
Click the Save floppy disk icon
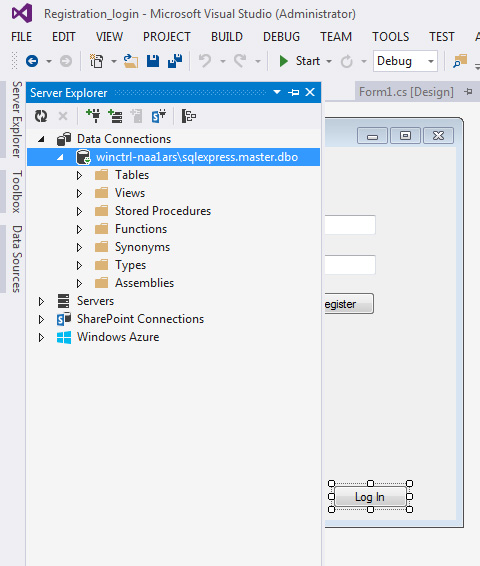(153, 61)
